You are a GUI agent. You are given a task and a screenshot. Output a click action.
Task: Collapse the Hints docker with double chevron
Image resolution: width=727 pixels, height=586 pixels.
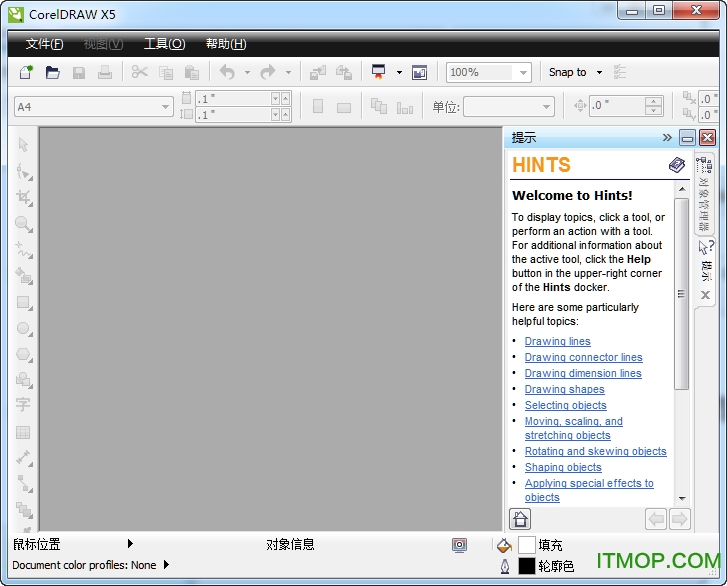tap(667, 137)
